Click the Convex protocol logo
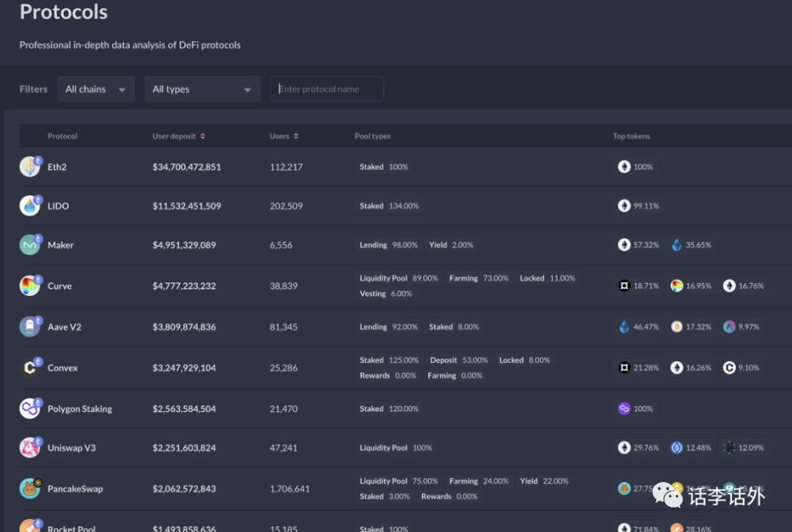The image size is (792, 532). 30,367
